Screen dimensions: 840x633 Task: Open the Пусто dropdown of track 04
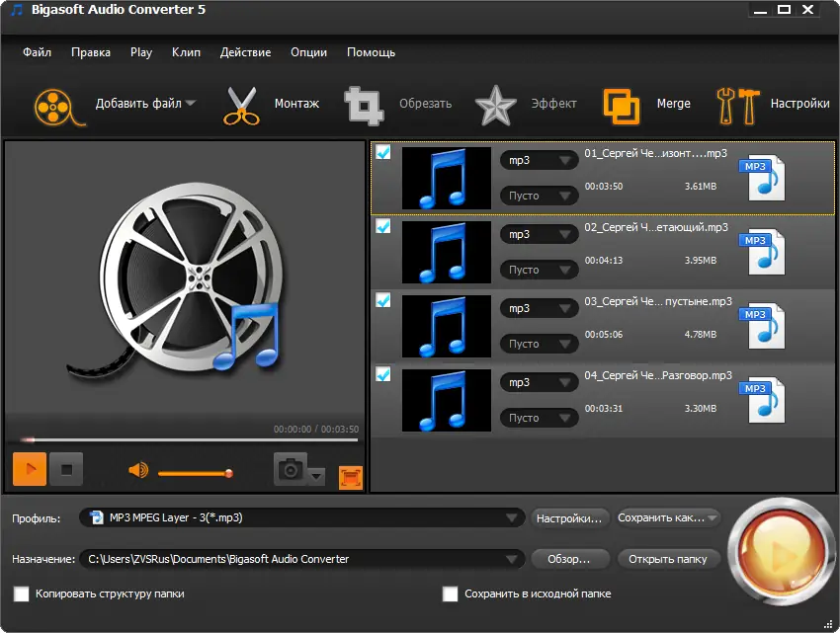click(539, 417)
